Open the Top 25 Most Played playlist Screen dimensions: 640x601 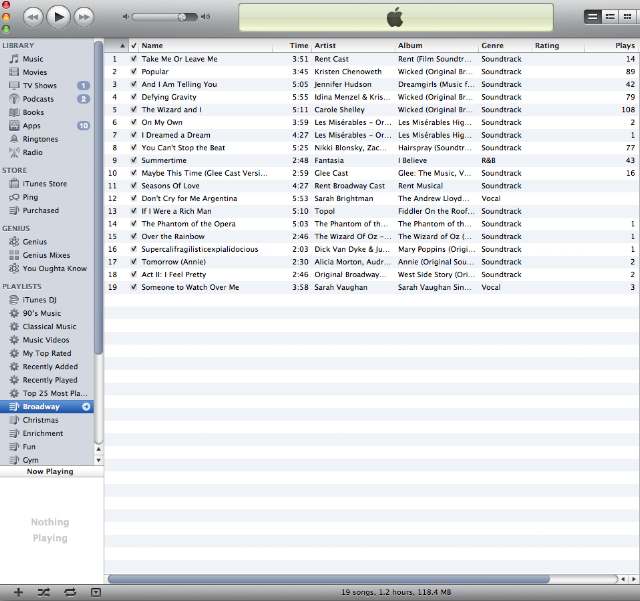pyautogui.click(x=47, y=393)
